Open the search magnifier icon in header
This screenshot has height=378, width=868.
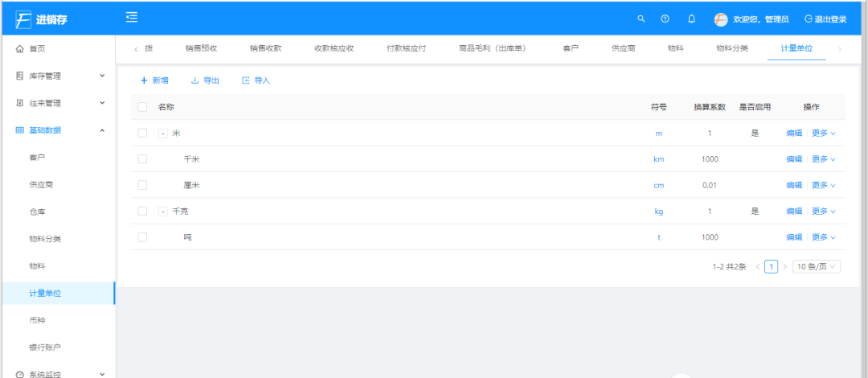click(641, 18)
